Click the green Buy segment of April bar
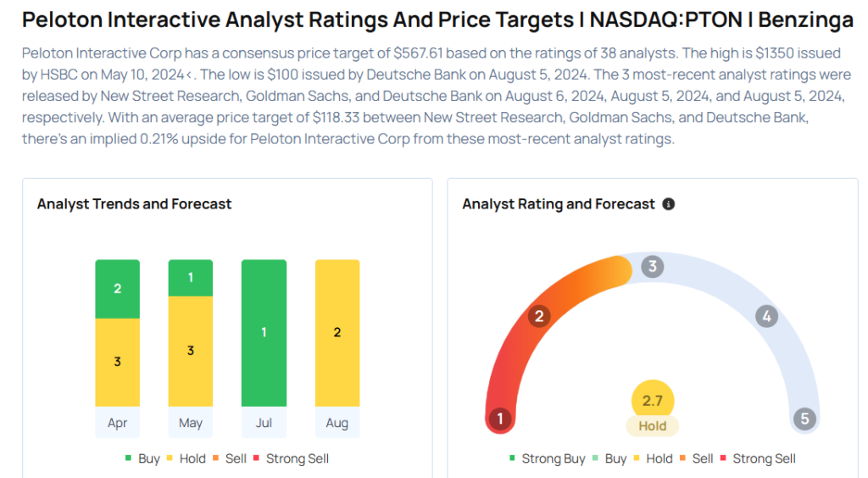This screenshot has width=868, height=478. [x=117, y=289]
